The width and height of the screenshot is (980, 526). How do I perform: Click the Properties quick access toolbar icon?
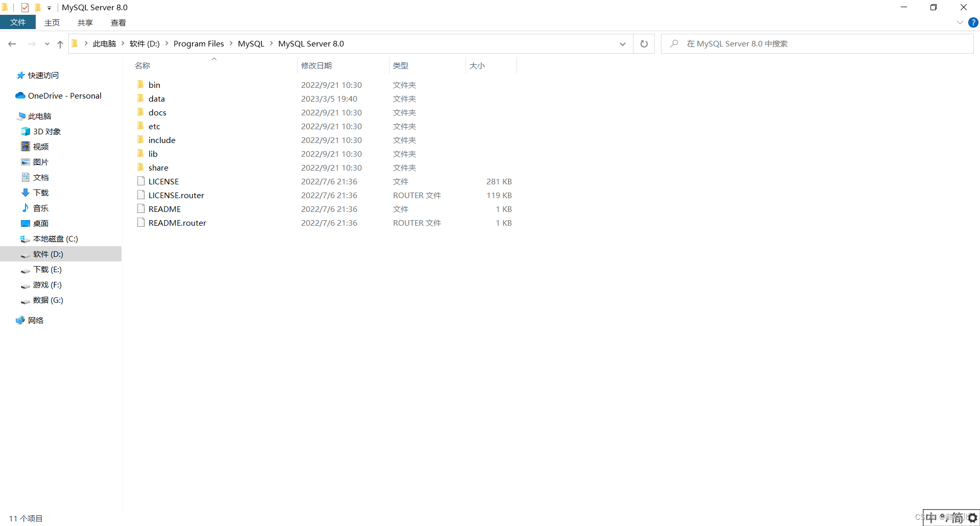tap(24, 7)
